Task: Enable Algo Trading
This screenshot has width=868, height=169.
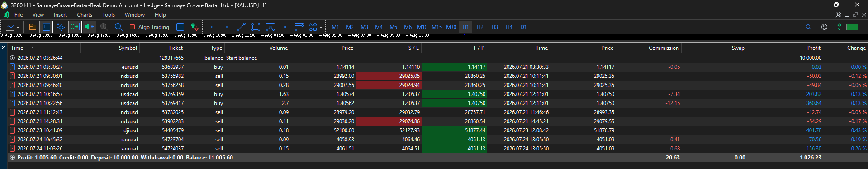Action: point(149,27)
